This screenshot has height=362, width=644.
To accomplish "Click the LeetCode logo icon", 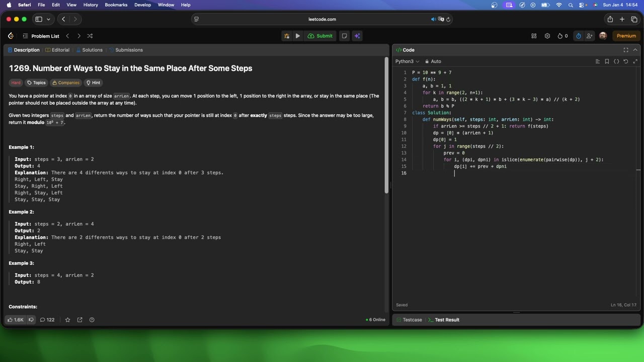I will [11, 36].
